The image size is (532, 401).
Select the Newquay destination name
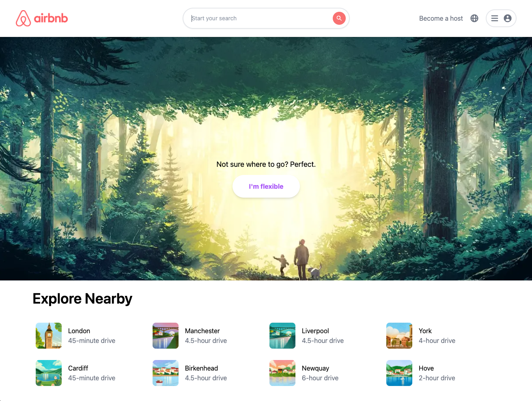pos(315,368)
